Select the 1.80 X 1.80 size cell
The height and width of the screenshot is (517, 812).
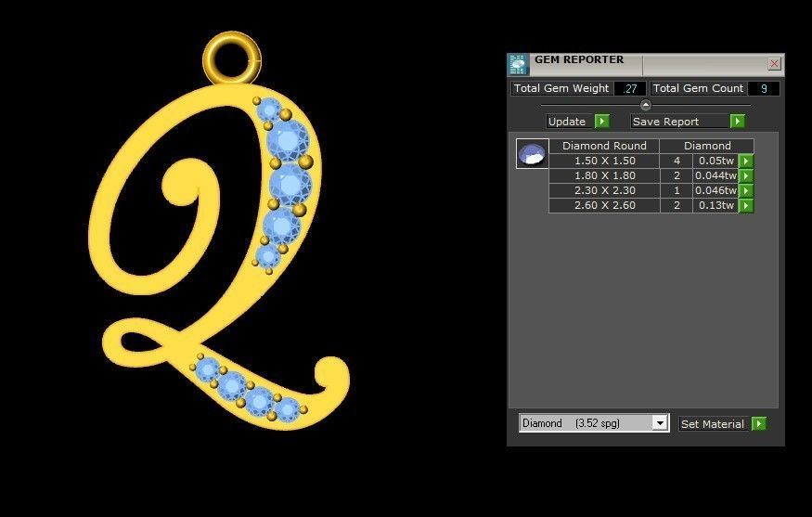pos(604,175)
